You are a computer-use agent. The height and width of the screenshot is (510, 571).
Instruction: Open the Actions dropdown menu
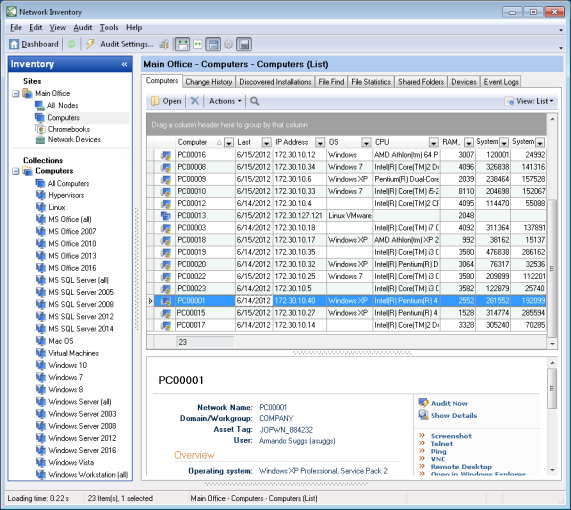(225, 101)
